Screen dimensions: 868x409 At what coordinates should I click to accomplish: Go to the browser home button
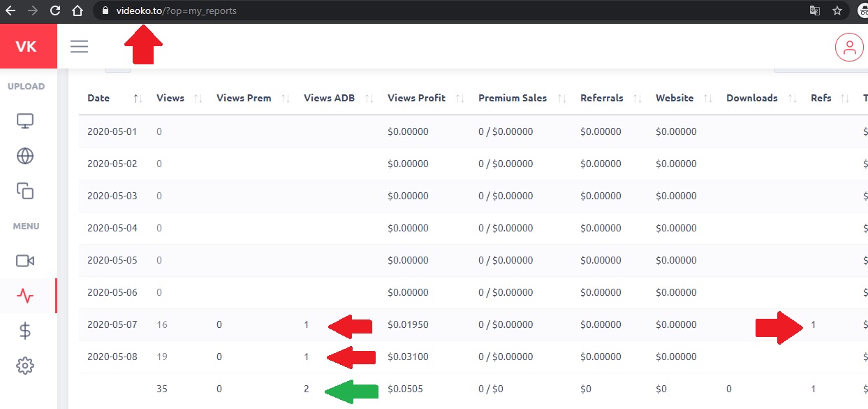pos(79,10)
